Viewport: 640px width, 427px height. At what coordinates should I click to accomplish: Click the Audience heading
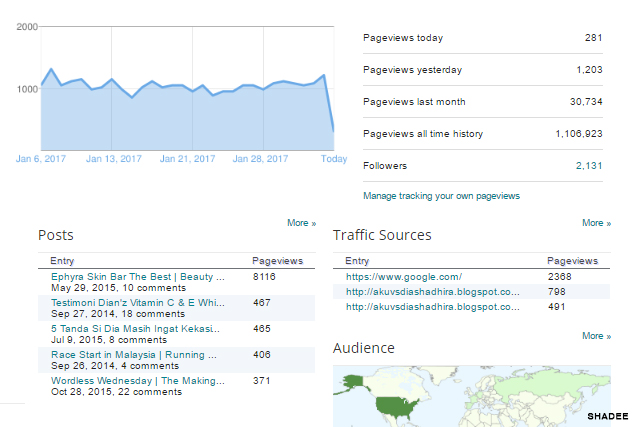(364, 348)
